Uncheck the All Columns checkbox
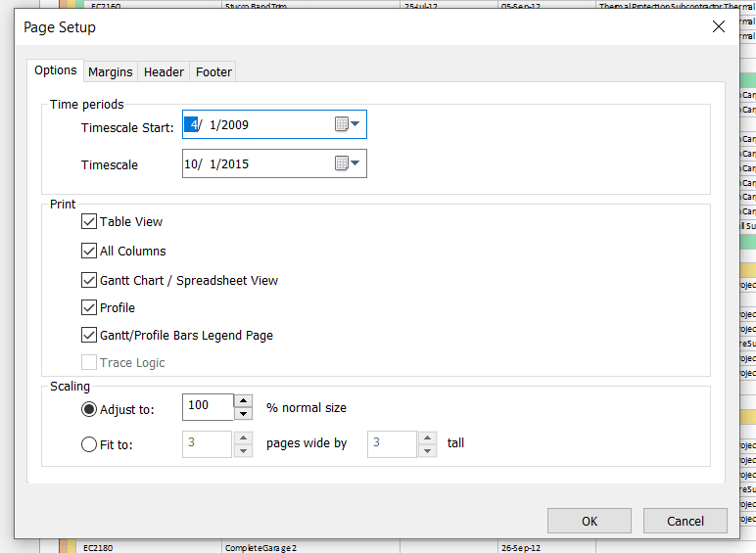The width and height of the screenshot is (756, 553). [89, 251]
